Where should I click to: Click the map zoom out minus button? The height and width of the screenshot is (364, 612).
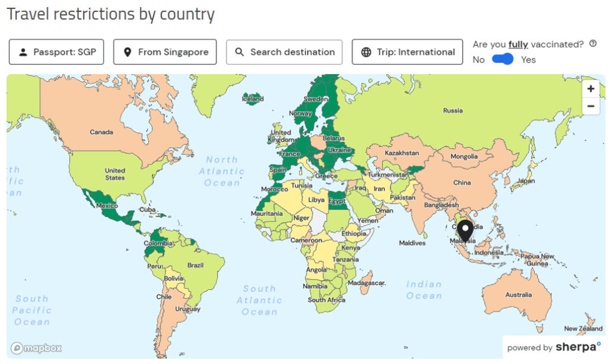pyautogui.click(x=590, y=106)
